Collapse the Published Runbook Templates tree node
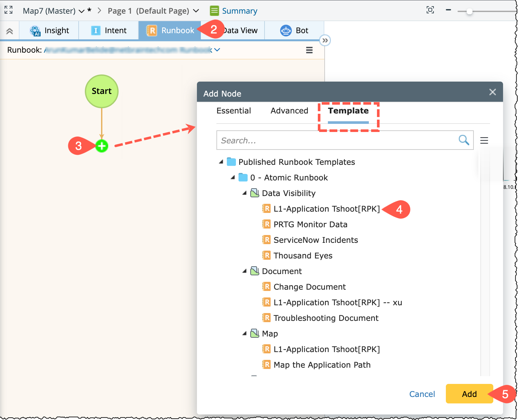 (221, 162)
